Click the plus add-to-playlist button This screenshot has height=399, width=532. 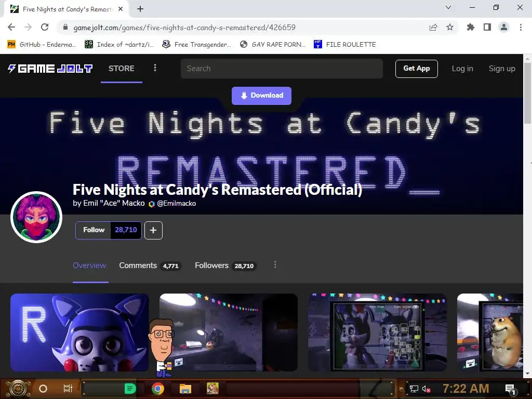pos(153,230)
